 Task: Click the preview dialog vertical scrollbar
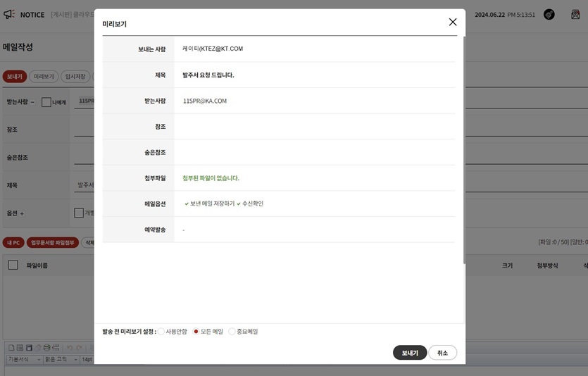pyautogui.click(x=464, y=150)
